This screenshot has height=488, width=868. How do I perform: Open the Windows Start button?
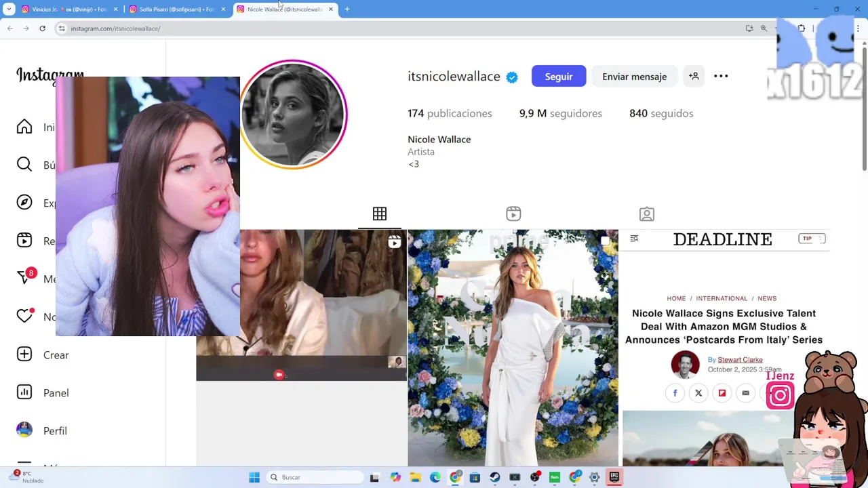[254, 477]
